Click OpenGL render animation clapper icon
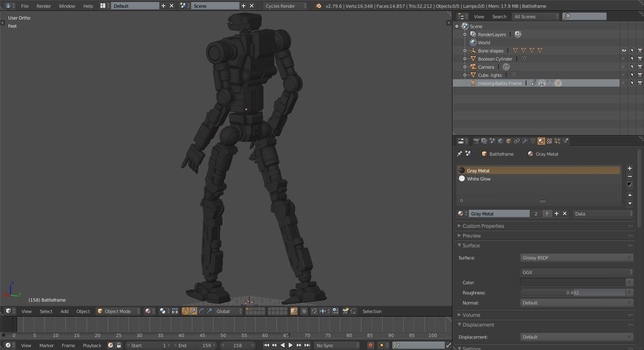This screenshot has height=350, width=644. [x=353, y=311]
